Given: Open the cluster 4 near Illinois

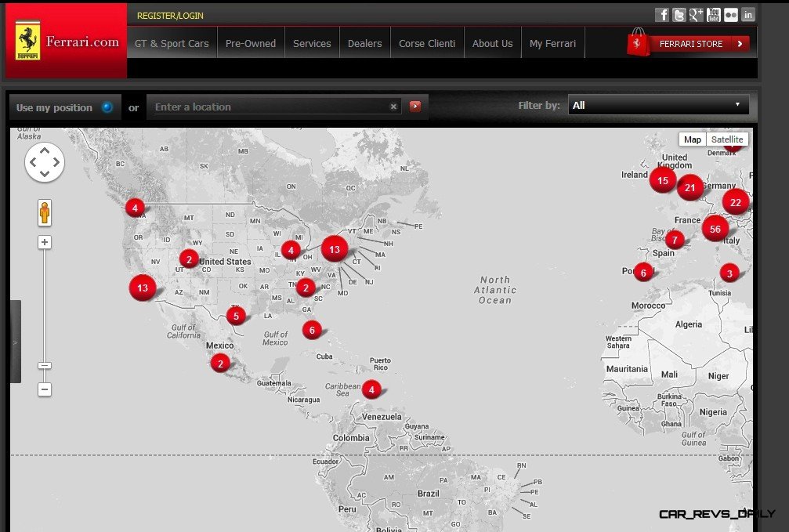Looking at the screenshot, I should point(291,250).
